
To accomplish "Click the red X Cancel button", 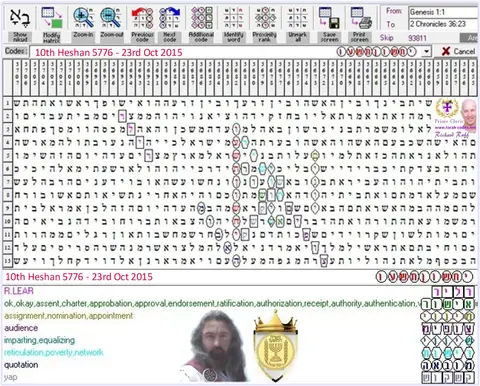I will (458, 51).
